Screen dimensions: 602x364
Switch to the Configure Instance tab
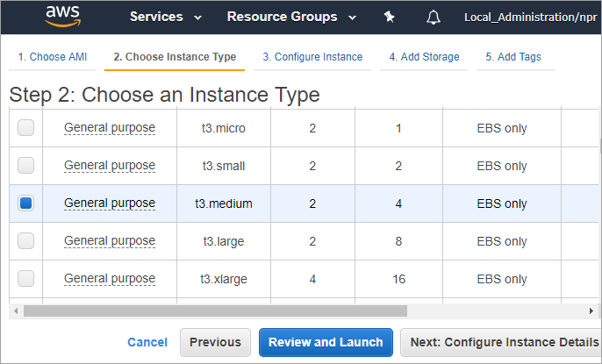click(x=312, y=57)
